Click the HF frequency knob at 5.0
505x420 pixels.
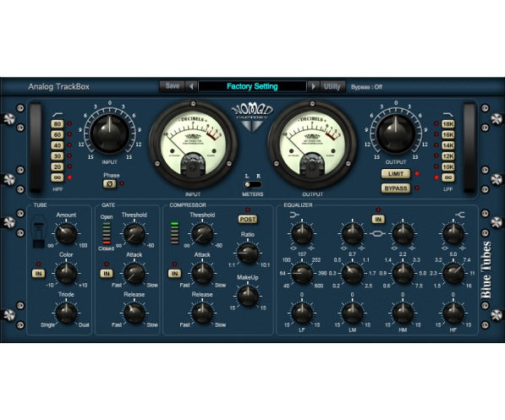click(x=453, y=273)
